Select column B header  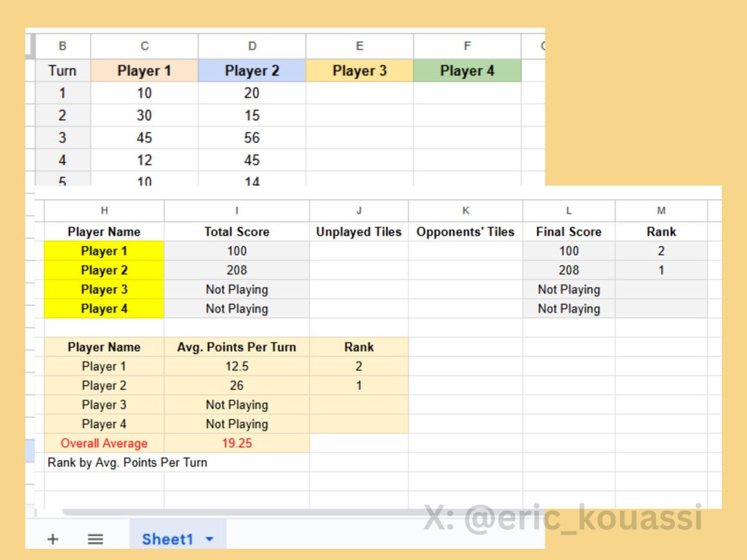click(62, 46)
